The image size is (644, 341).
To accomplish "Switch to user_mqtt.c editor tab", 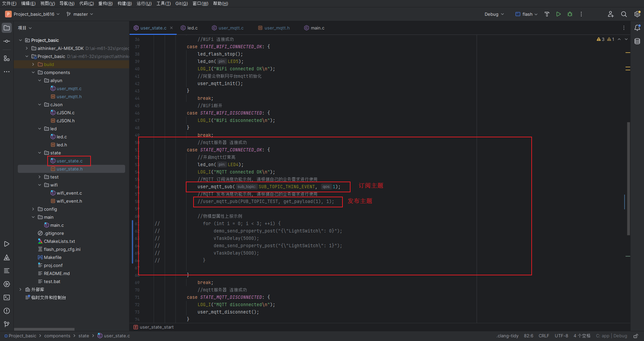I will (228, 28).
